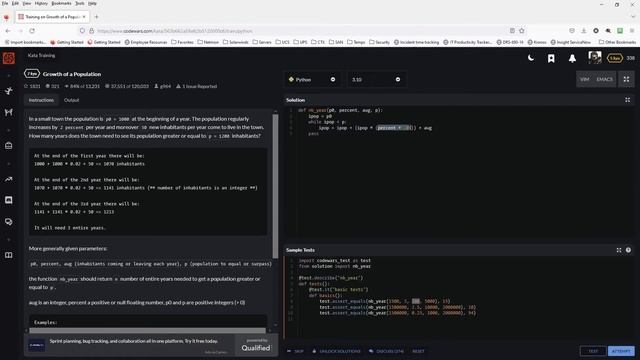
Task: Open the Sample Tests help icon
Action: (628, 250)
